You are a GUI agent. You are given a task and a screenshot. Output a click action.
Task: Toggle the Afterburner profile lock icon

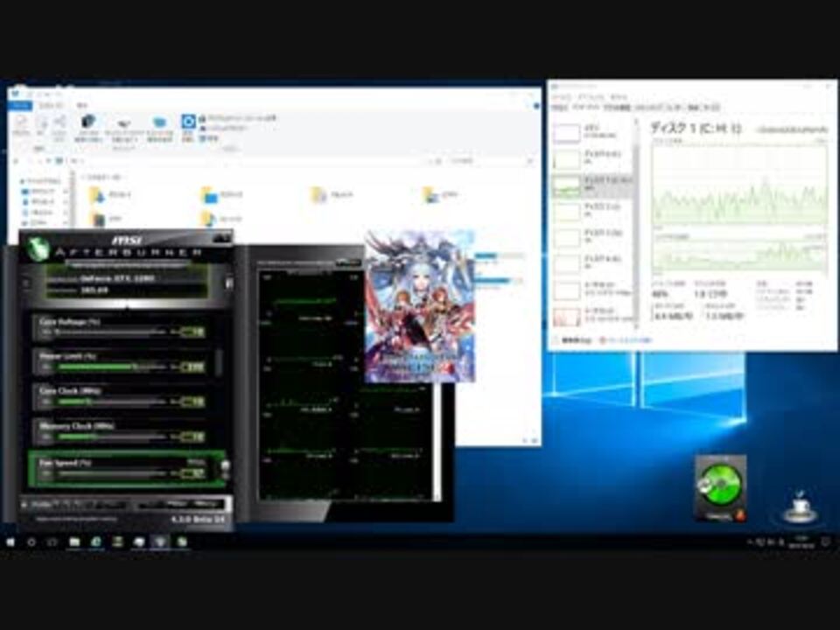pos(24,504)
